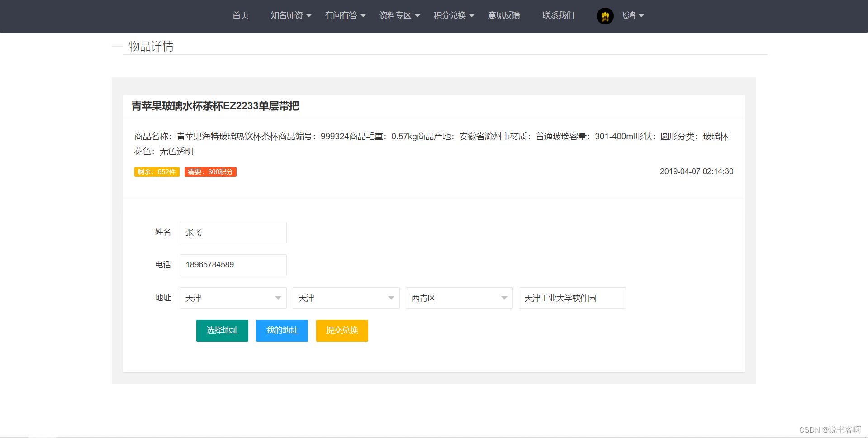Image resolution: width=868 pixels, height=438 pixels.
Task: Click into the 姓名 name field
Action: click(x=233, y=232)
